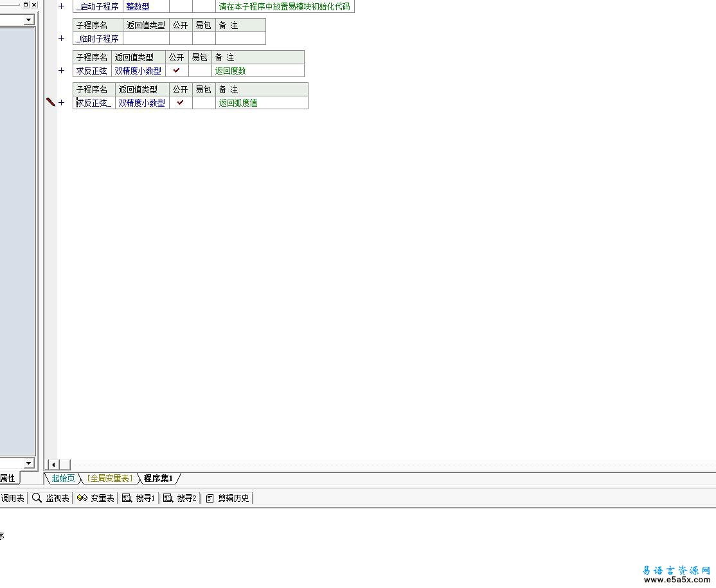
Task: Open the 剪辑历史 clipboard tab
Action: [228, 498]
